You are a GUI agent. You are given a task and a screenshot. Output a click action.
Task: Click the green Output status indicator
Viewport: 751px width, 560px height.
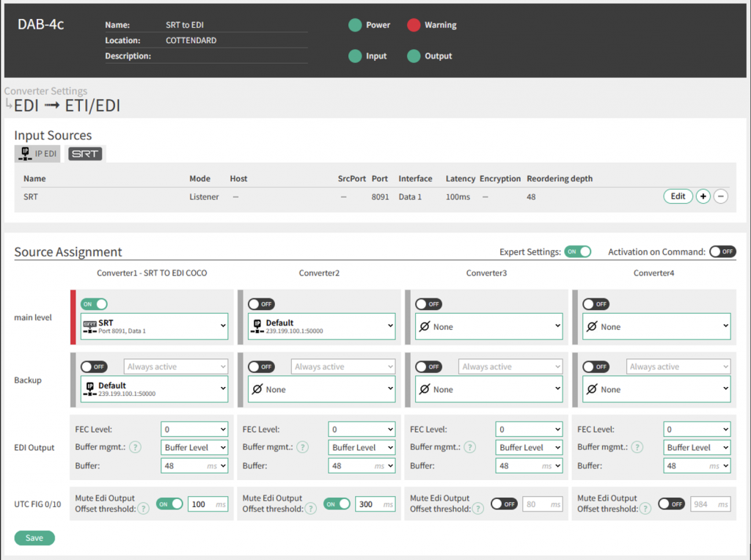click(x=414, y=56)
